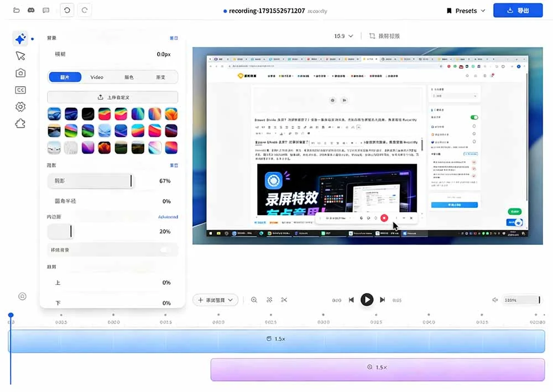This screenshot has width=553, height=392.
Task: Choose the purple gradient wallpaper in third row
Action: click(88, 148)
